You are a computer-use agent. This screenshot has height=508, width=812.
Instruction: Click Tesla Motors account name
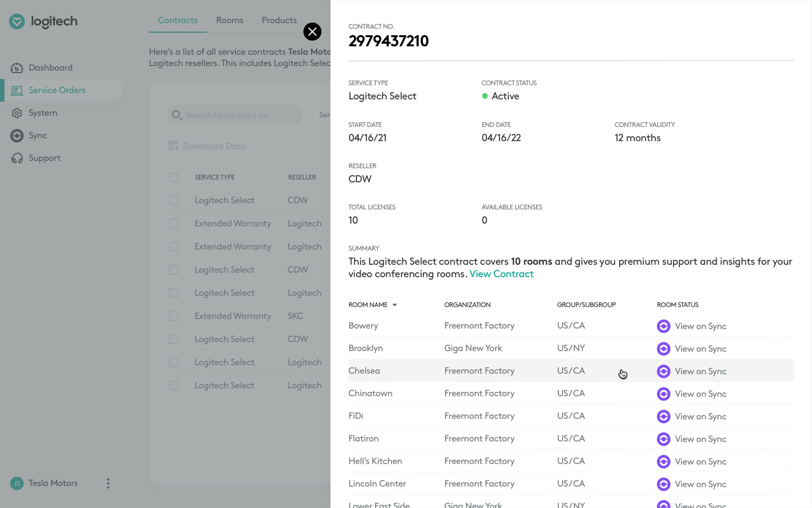pos(53,483)
